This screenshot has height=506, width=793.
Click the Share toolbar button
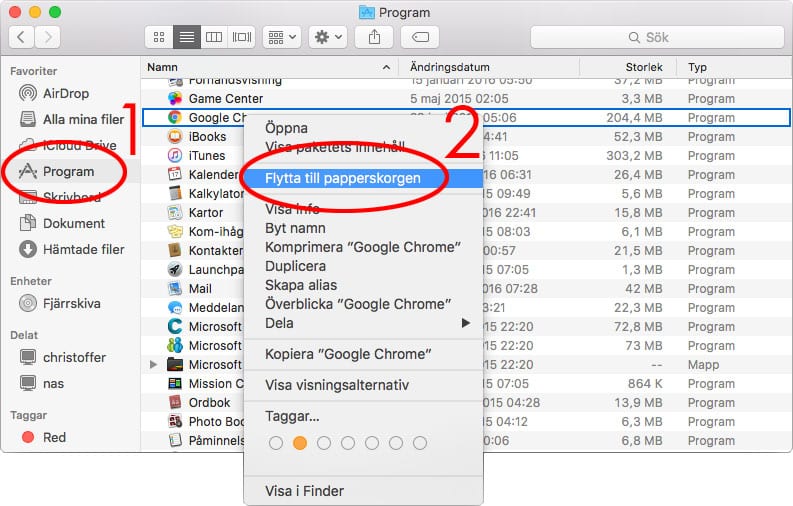pyautogui.click(x=374, y=37)
